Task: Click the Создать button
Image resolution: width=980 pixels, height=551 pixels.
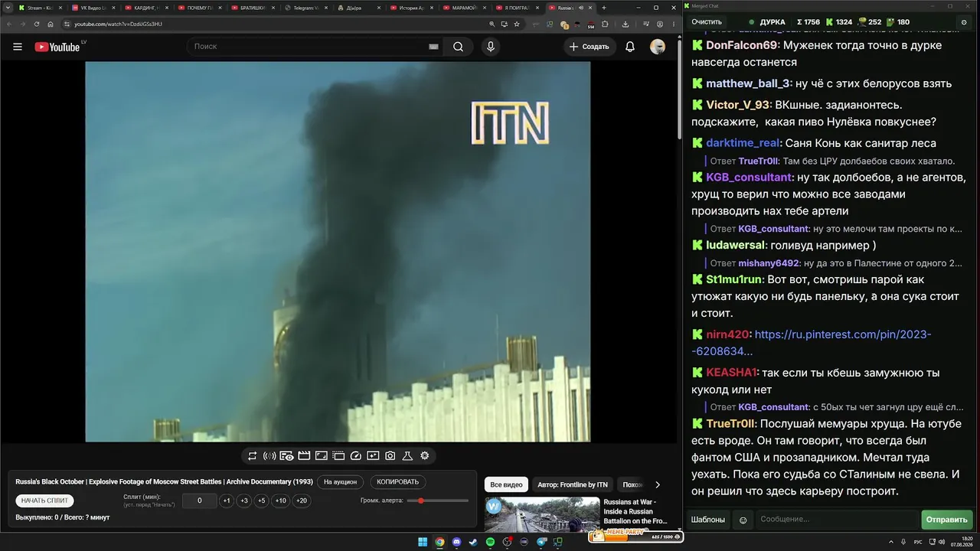Action: click(589, 47)
